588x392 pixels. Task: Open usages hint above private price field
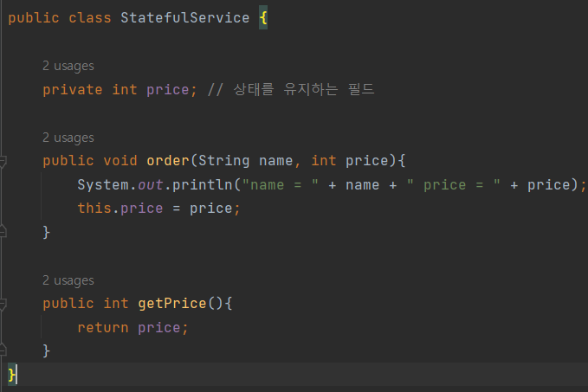pos(68,66)
